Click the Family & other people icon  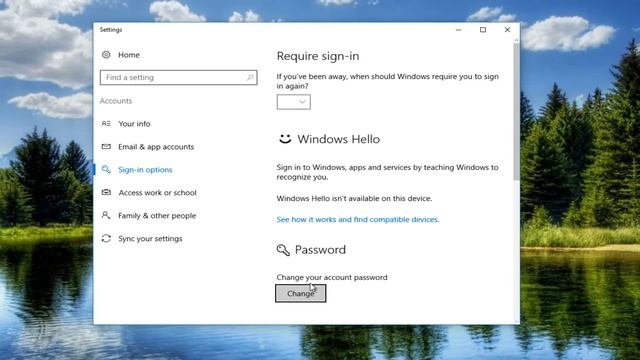(x=106, y=215)
